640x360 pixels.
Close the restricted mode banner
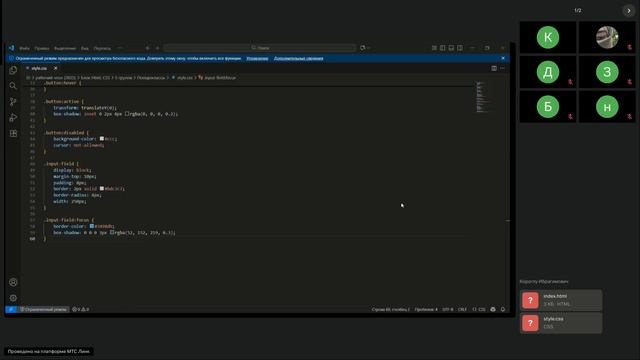pyautogui.click(x=503, y=58)
